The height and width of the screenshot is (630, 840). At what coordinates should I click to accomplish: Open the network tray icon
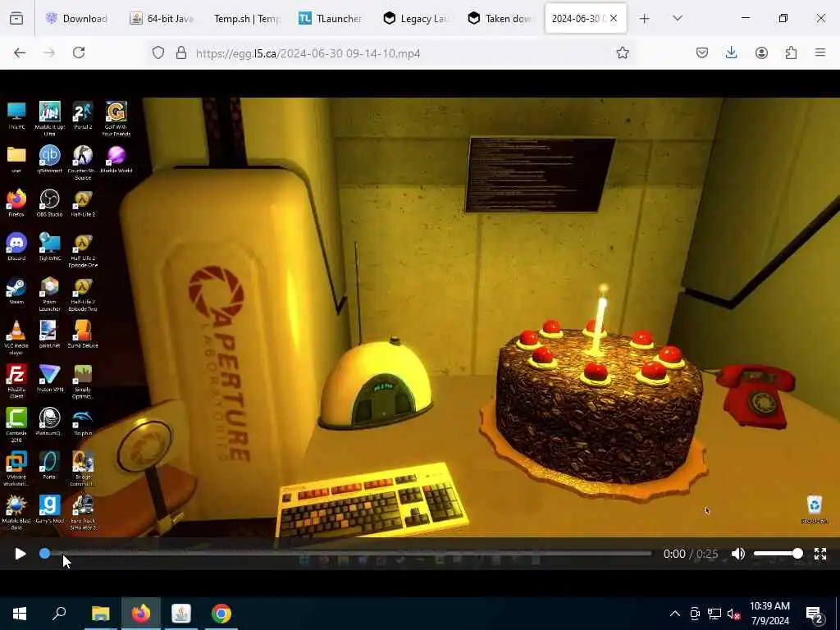[714, 614]
